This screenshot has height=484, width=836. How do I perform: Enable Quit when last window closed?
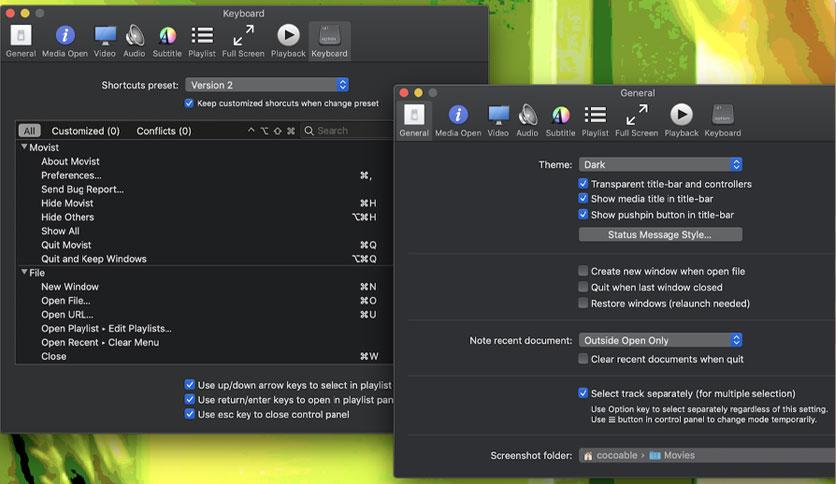[583, 287]
